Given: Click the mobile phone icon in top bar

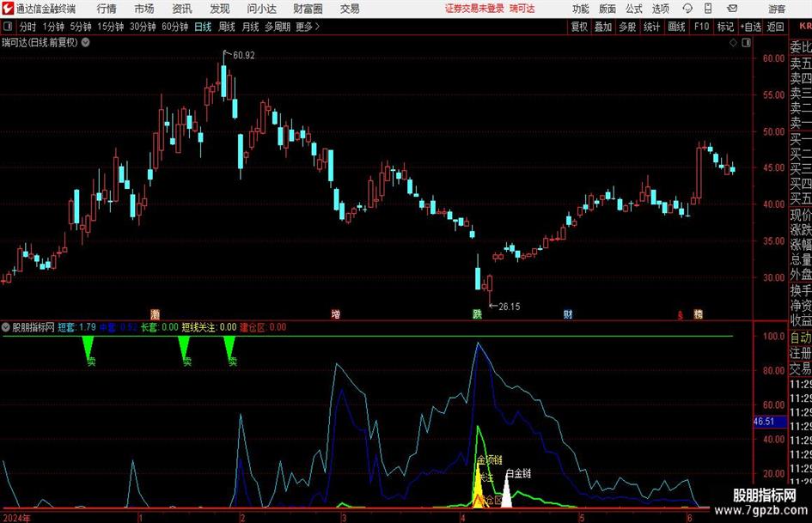Looking at the screenshot, I should [708, 9].
